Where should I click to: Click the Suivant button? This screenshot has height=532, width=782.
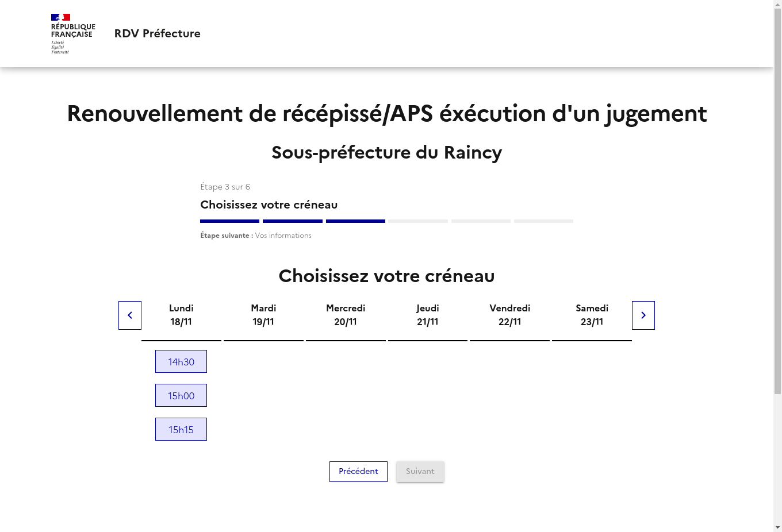click(x=420, y=472)
